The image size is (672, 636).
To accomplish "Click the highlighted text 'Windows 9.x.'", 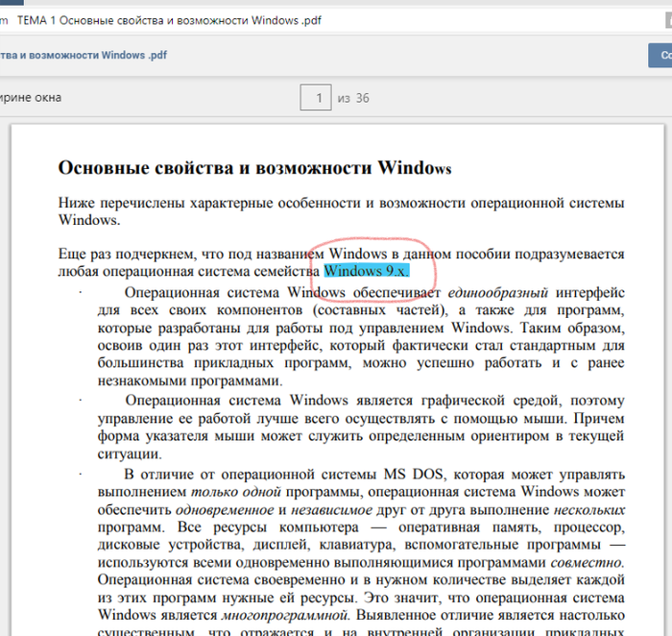I will click(x=367, y=271).
